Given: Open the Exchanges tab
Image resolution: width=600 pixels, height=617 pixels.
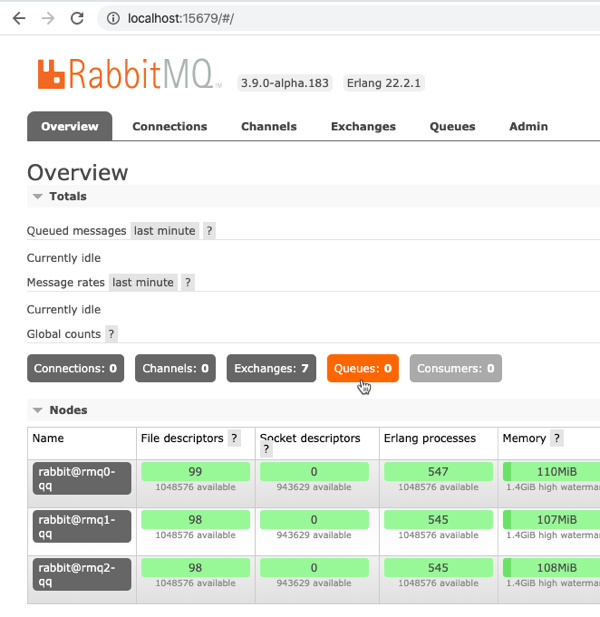Looking at the screenshot, I should pyautogui.click(x=363, y=127).
